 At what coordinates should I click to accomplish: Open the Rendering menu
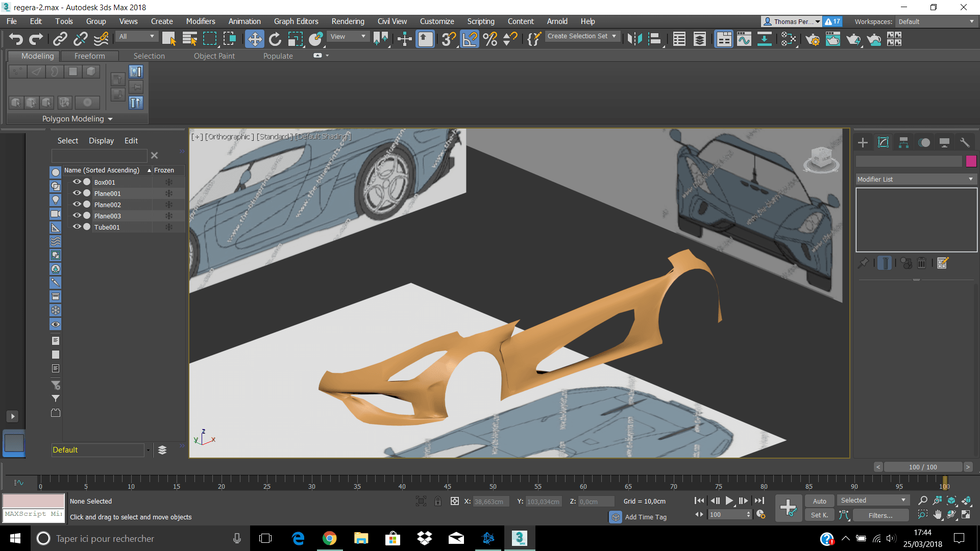[348, 21]
